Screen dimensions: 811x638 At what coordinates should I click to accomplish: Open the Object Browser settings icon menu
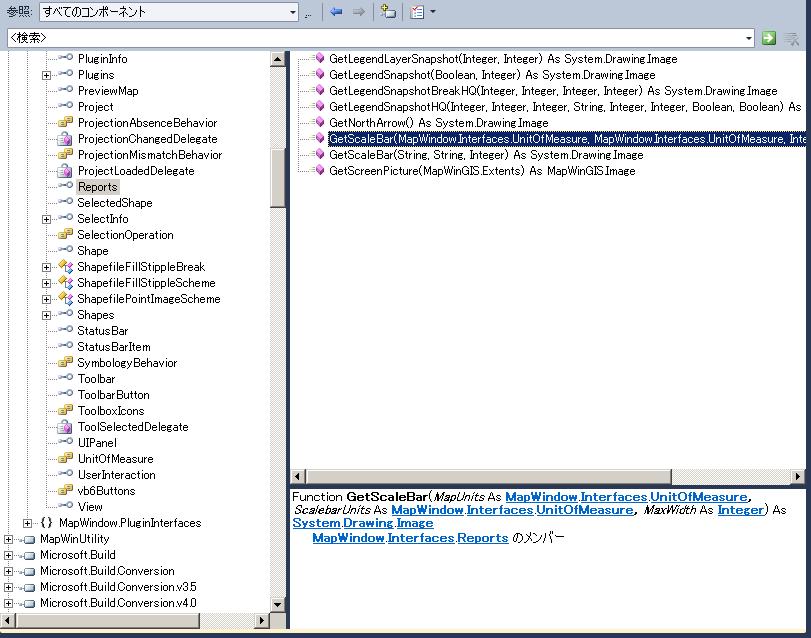click(419, 12)
